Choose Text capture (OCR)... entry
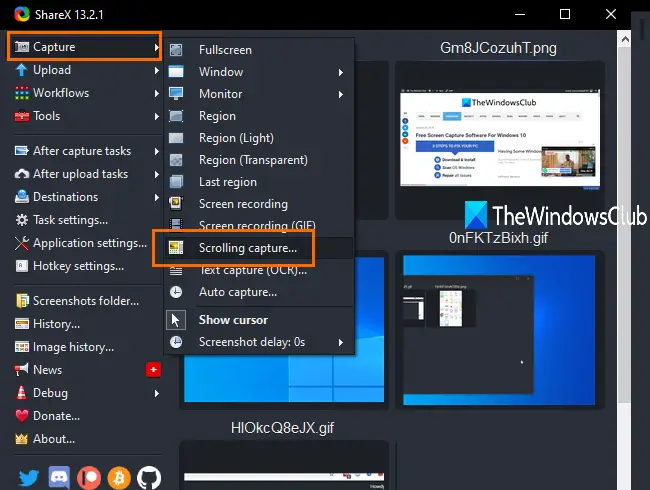 260,270
